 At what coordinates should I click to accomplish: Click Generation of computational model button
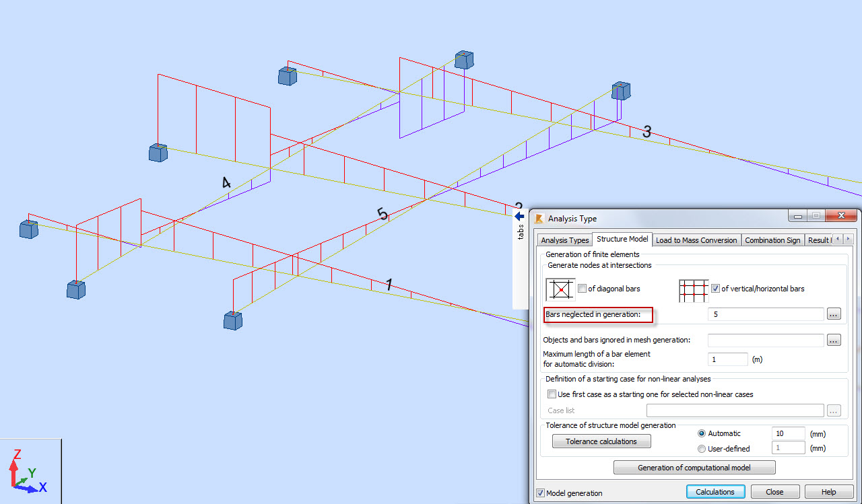pos(694,468)
